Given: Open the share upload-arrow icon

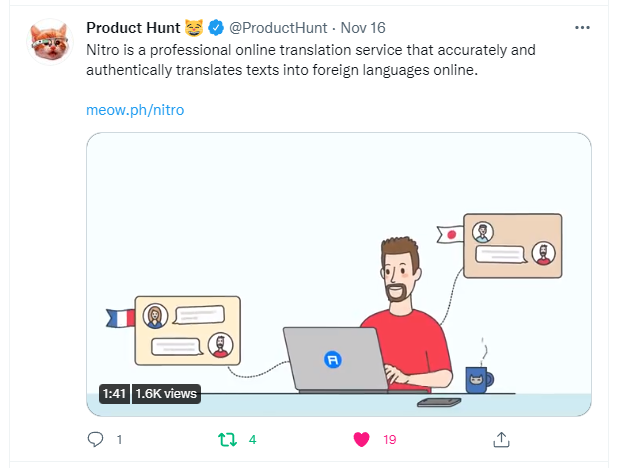Looking at the screenshot, I should tap(501, 439).
